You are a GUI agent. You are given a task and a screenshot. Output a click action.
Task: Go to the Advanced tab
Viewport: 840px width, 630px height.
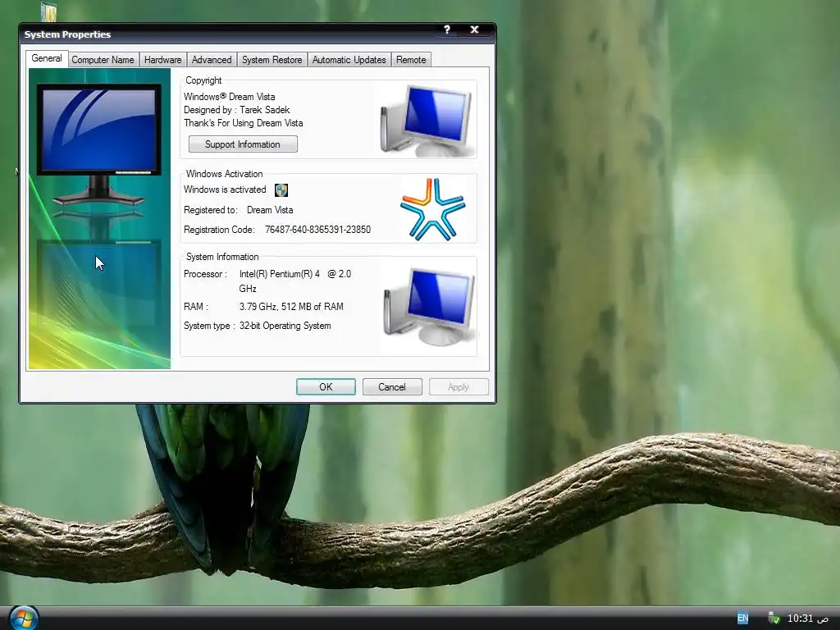tap(212, 60)
